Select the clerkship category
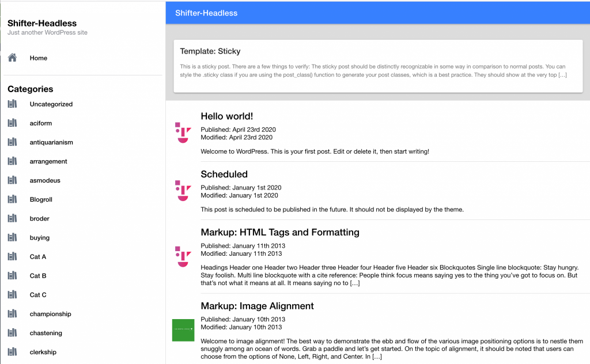 43,352
